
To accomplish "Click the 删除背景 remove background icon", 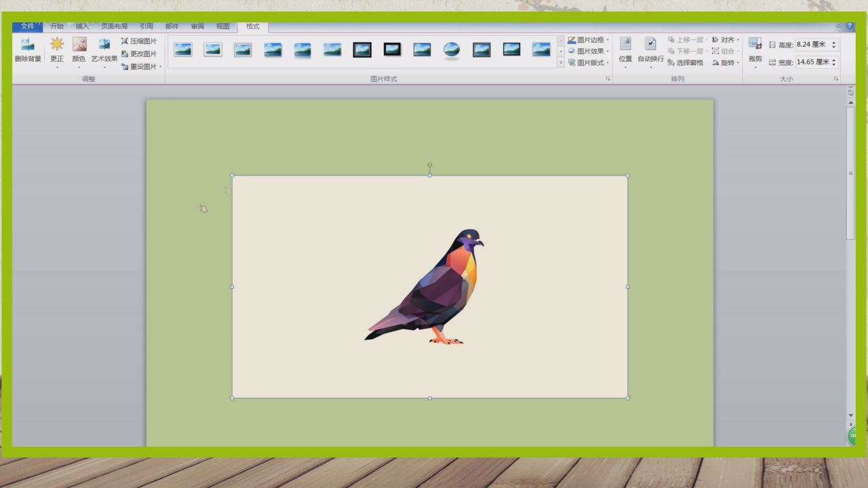I will click(28, 50).
